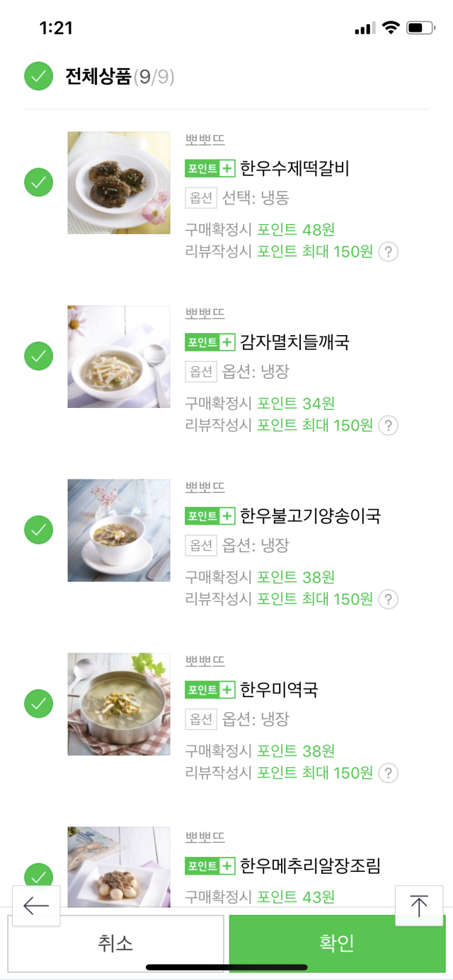
Task: Tap the scroll-to-top arrow icon
Action: [419, 906]
